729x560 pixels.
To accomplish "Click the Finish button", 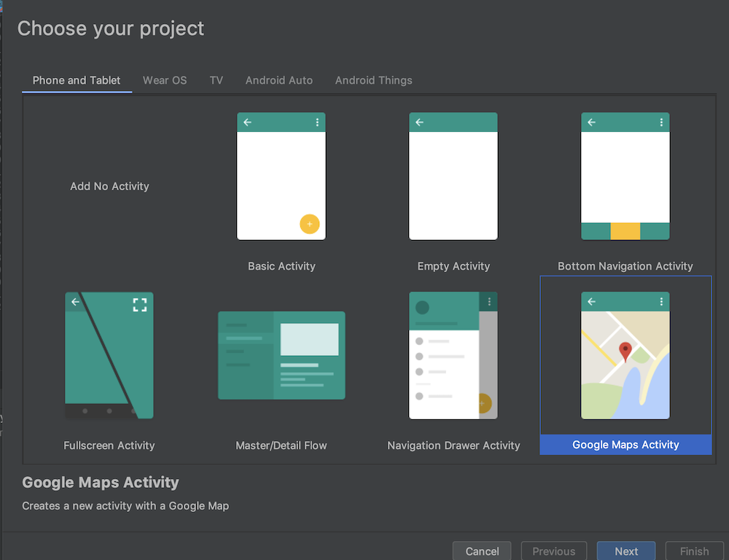I will click(694, 551).
